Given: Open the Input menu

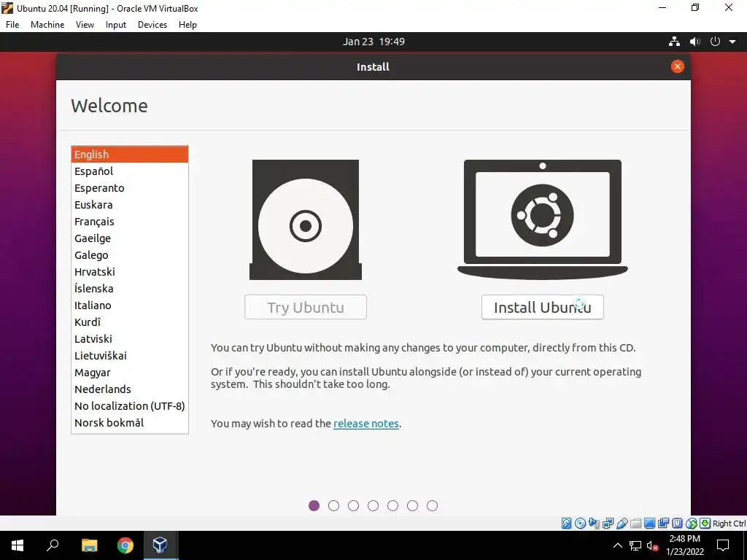Looking at the screenshot, I should (116, 25).
